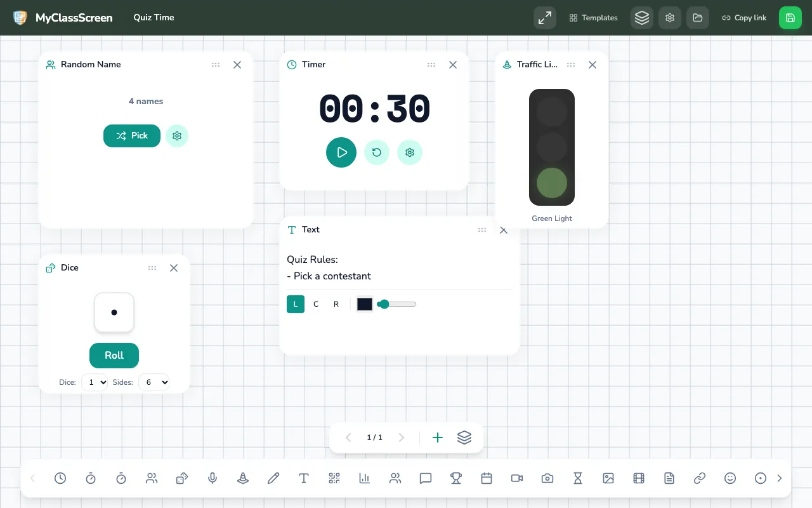Image resolution: width=812 pixels, height=508 pixels.
Task: Click Copy link in header
Action: pyautogui.click(x=744, y=18)
